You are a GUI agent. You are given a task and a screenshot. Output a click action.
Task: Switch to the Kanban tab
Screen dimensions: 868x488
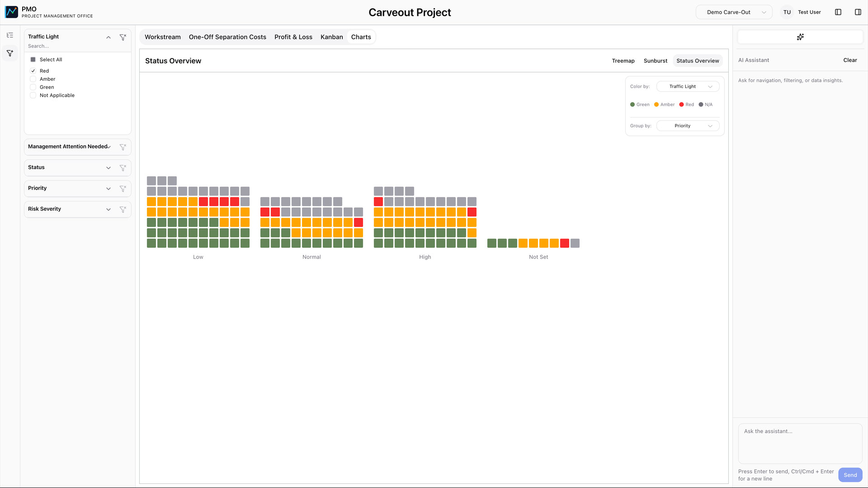point(331,37)
